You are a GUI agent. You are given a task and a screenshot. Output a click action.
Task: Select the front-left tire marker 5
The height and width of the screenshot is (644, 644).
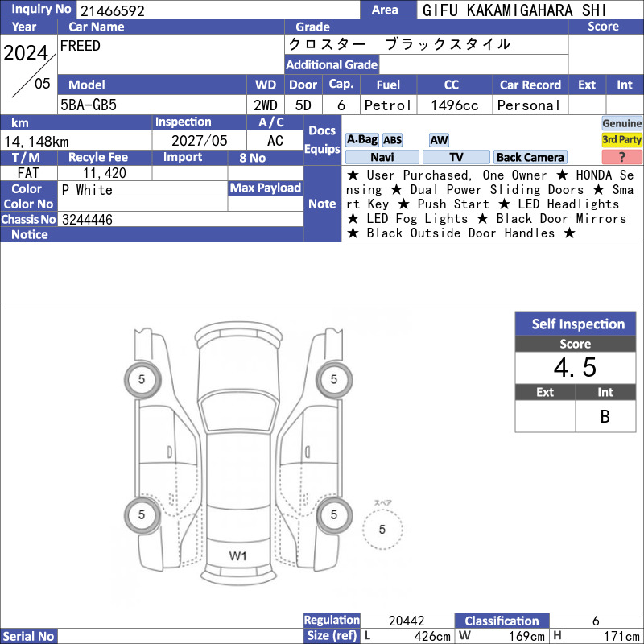tap(142, 379)
